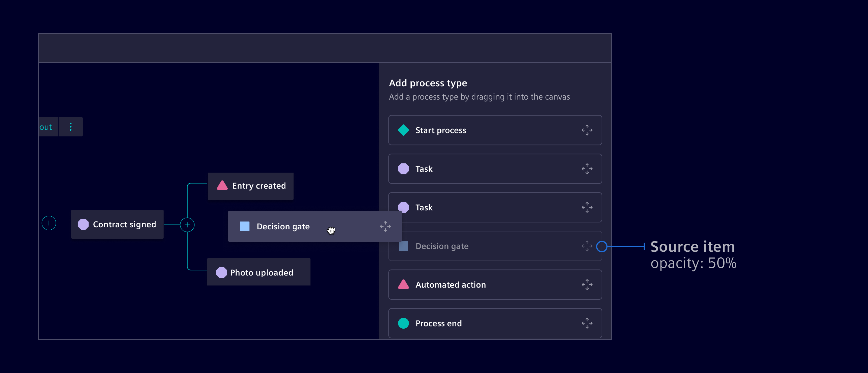Click the drag handle on Automated action
This screenshot has width=868, height=373.
coord(587,285)
